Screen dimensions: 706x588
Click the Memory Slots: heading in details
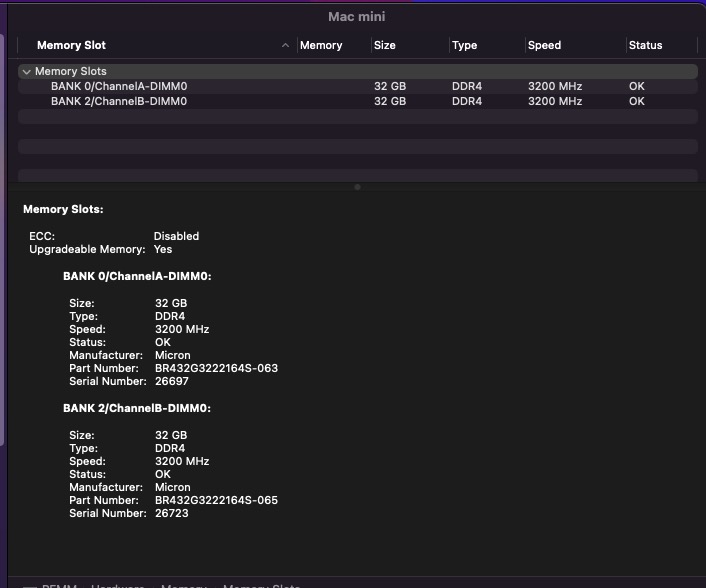pos(63,209)
